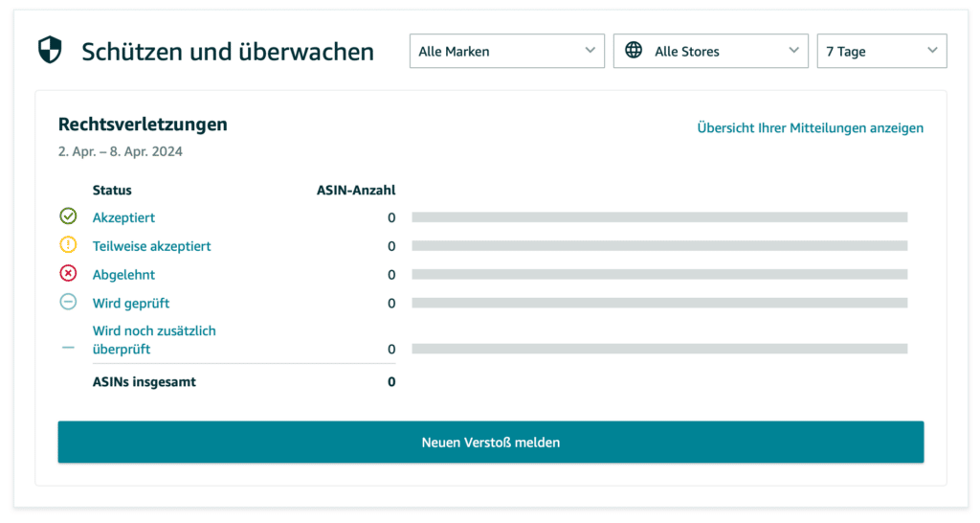Viewport: 980px width, 523px height.
Task: Click the shield icon beside Schützen und überwachen
Action: point(50,50)
